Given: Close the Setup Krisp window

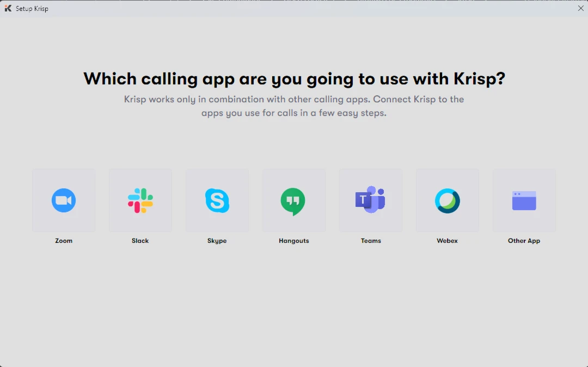Looking at the screenshot, I should [x=580, y=8].
